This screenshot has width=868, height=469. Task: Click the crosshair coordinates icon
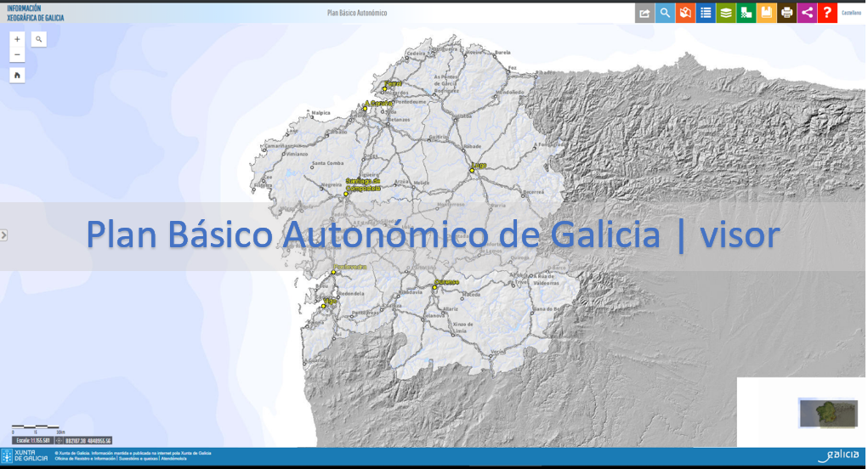coord(60,441)
